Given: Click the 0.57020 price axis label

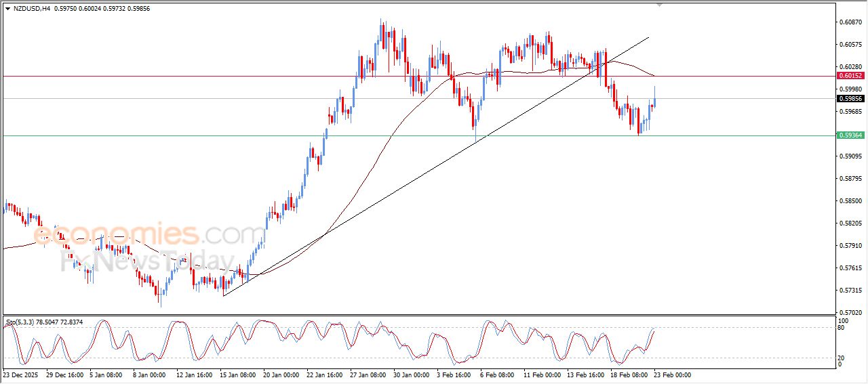Looking at the screenshot, I should (x=850, y=313).
